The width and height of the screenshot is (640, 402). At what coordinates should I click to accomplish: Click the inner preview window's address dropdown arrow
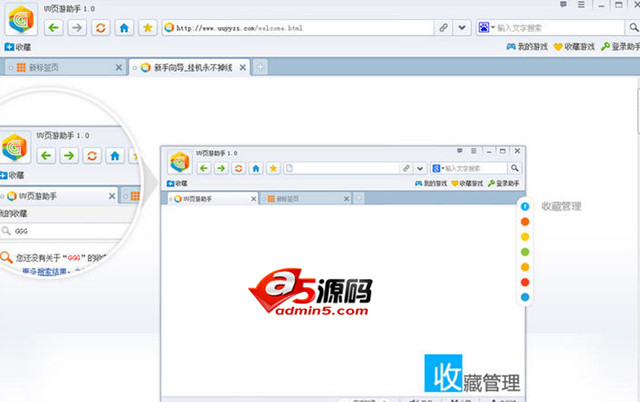(420, 168)
